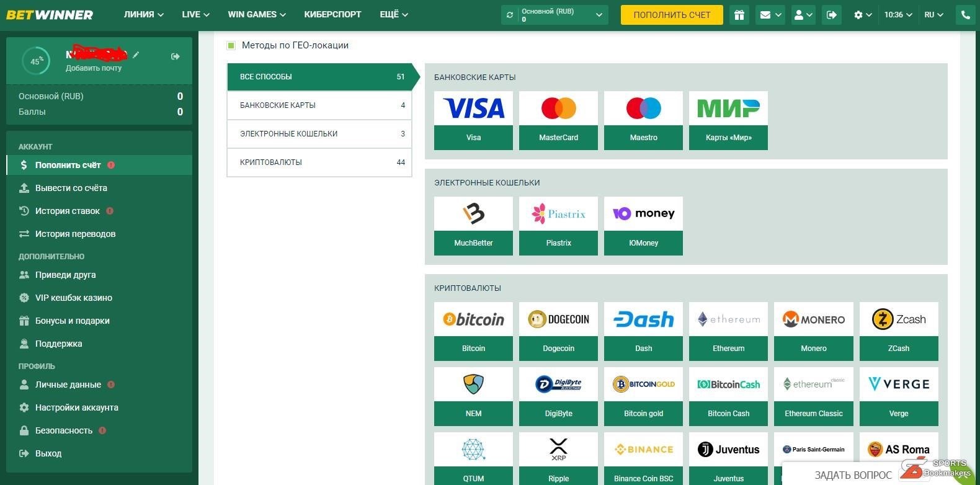Open the gift bonuses icon in header
980x485 pixels.
click(739, 15)
